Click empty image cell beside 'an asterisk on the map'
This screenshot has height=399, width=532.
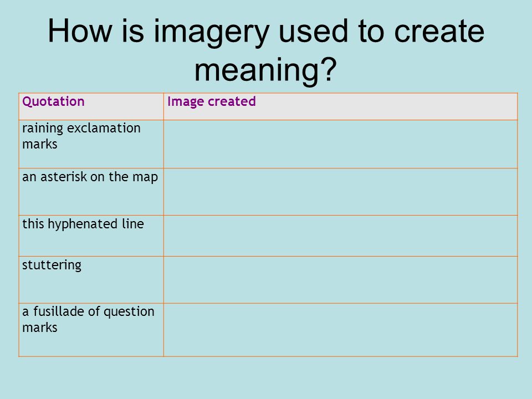[x=340, y=192]
